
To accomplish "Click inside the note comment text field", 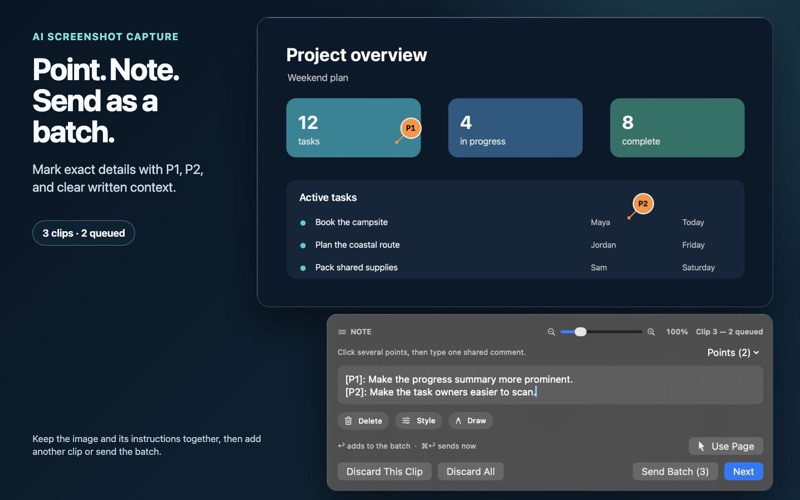I will [550, 386].
